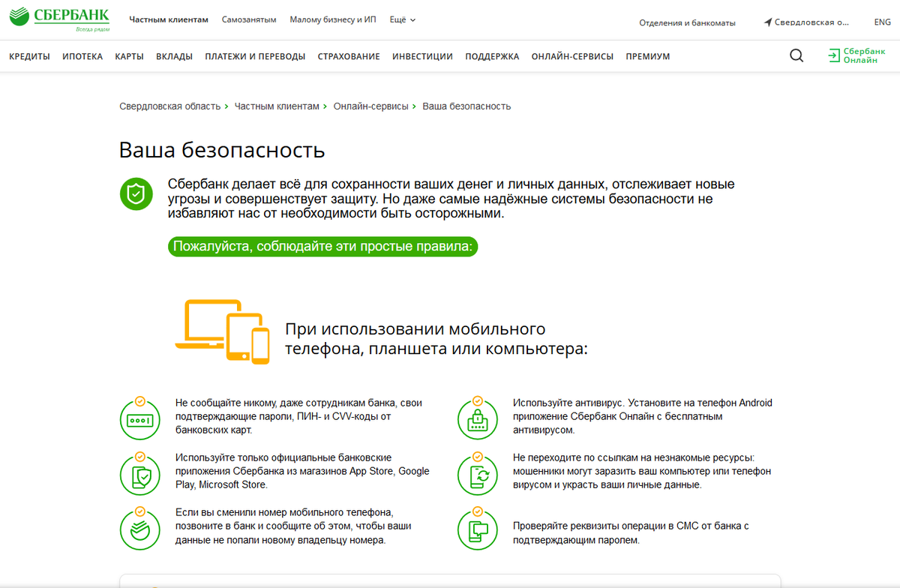900x588 pixels.
Task: Go to Отделения и банкоматы
Action: pos(687,22)
